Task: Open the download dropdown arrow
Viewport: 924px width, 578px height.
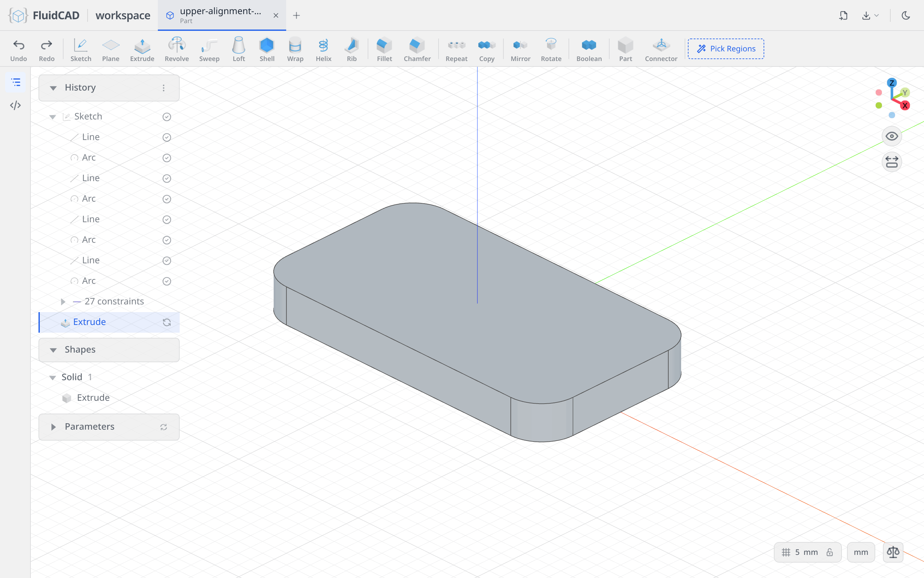Action: point(877,15)
